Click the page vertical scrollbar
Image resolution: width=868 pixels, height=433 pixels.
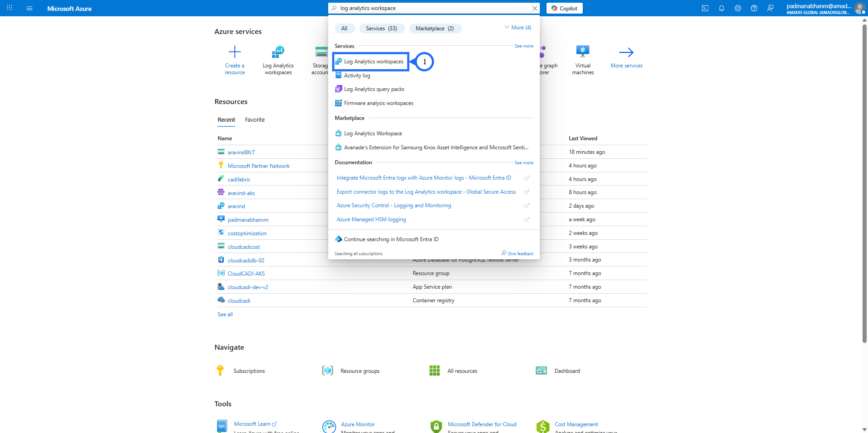[864, 181]
